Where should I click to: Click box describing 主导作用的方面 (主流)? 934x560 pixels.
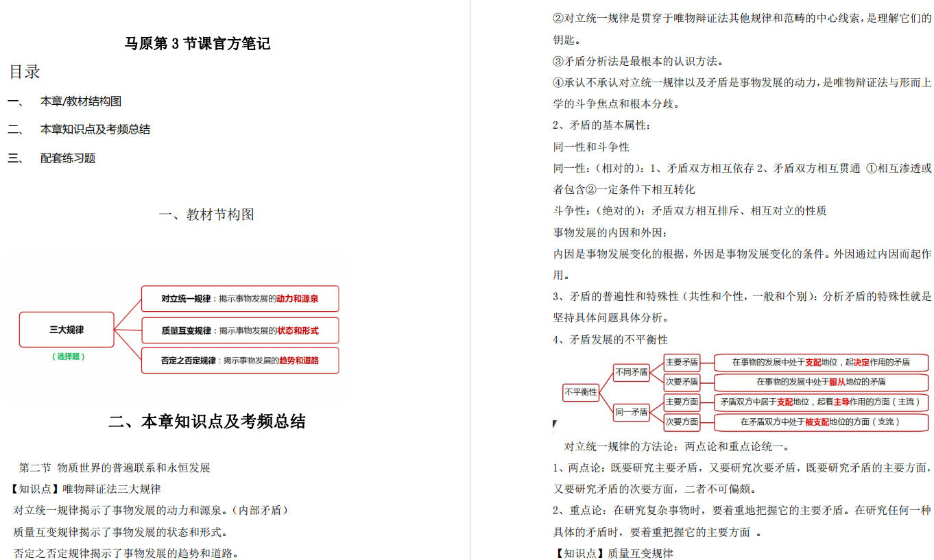click(821, 402)
